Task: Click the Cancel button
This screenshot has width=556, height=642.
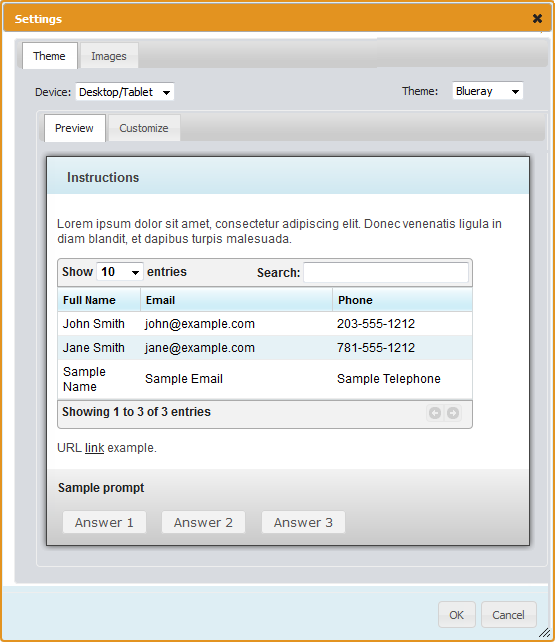Action: tap(509, 615)
